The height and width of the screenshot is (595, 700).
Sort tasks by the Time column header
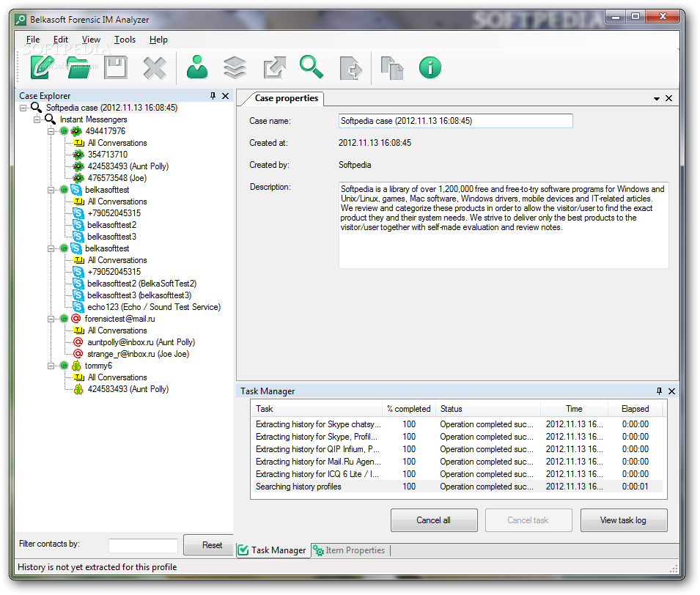[x=574, y=409]
